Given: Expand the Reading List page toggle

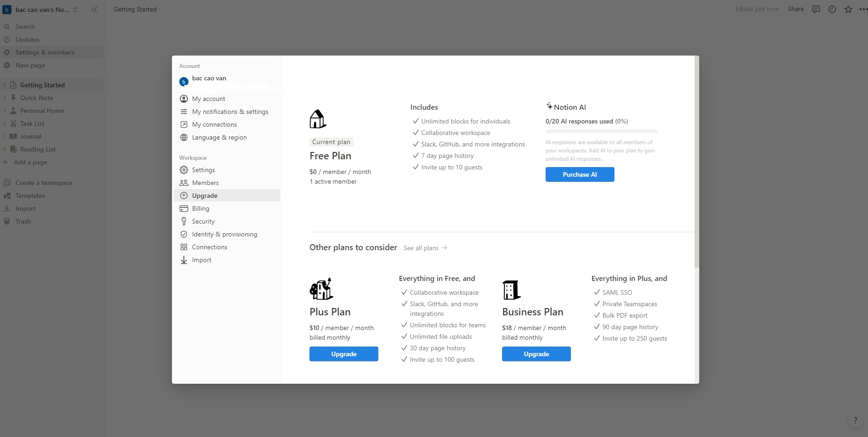Looking at the screenshot, I should click(5, 149).
